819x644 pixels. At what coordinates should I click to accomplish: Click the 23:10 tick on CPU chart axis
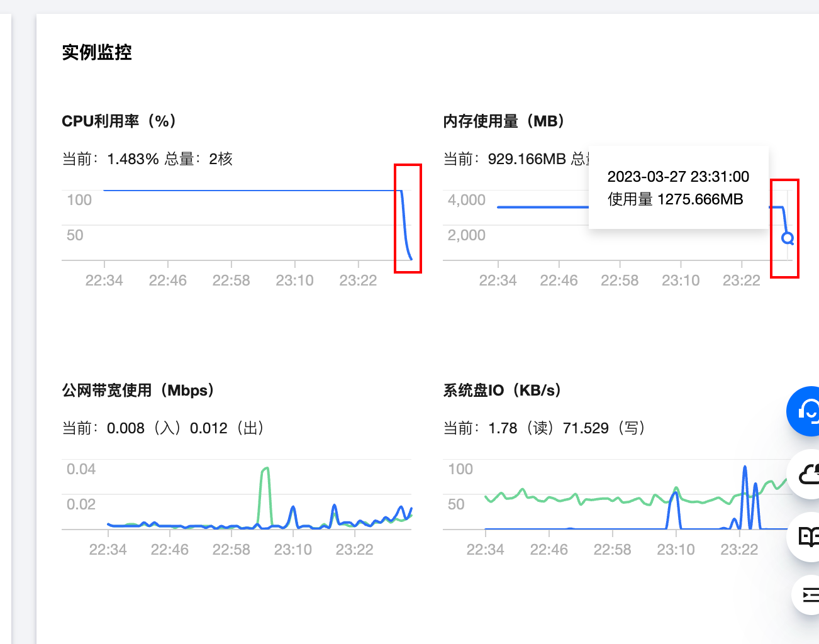click(294, 280)
